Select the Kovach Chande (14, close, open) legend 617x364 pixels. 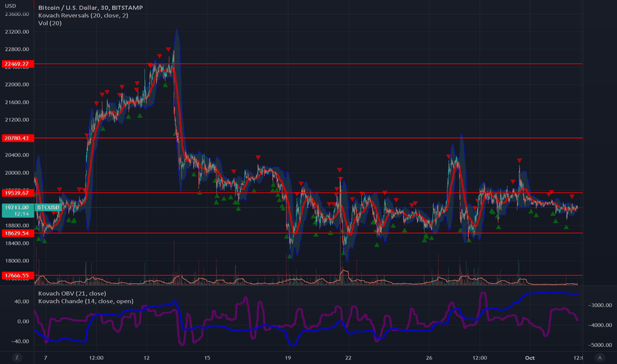point(86,301)
